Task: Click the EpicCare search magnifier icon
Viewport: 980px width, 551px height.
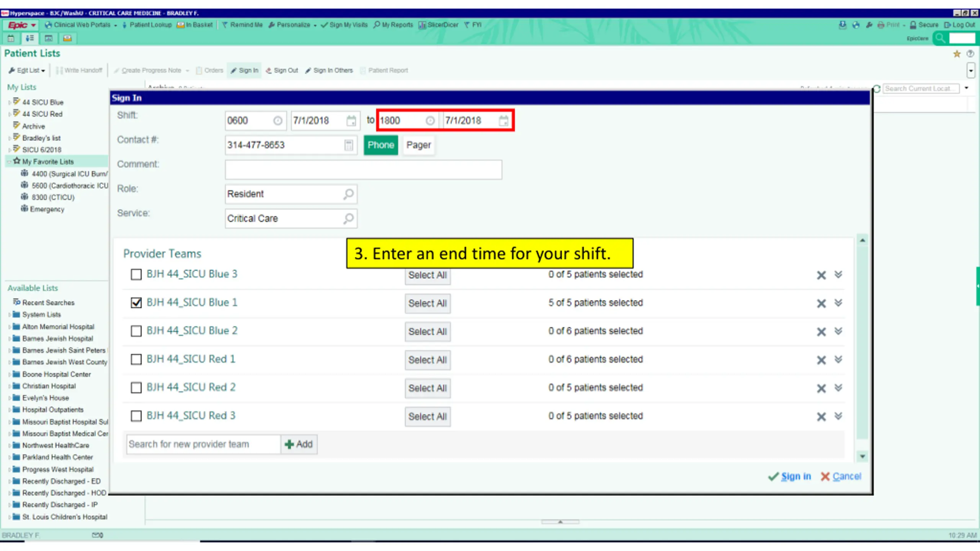Action: tap(940, 38)
